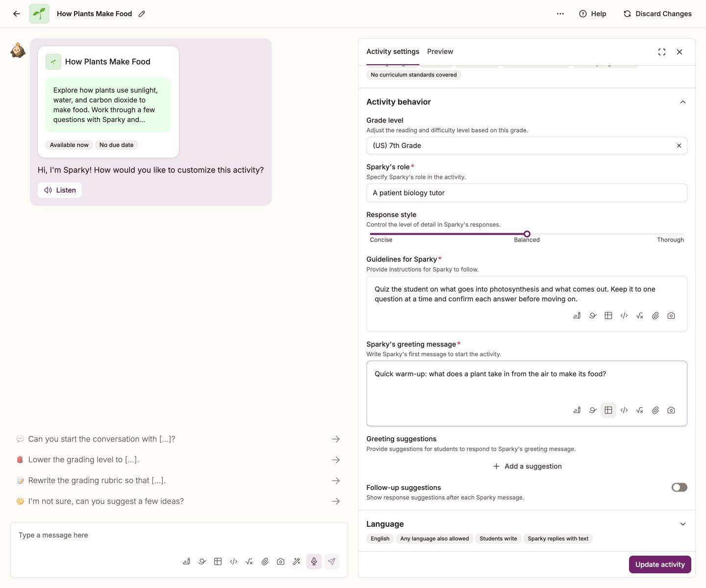The height and width of the screenshot is (588, 706).
Task: Pick 'Rewrite the grading rubric so that' suggestion
Action: click(178, 481)
